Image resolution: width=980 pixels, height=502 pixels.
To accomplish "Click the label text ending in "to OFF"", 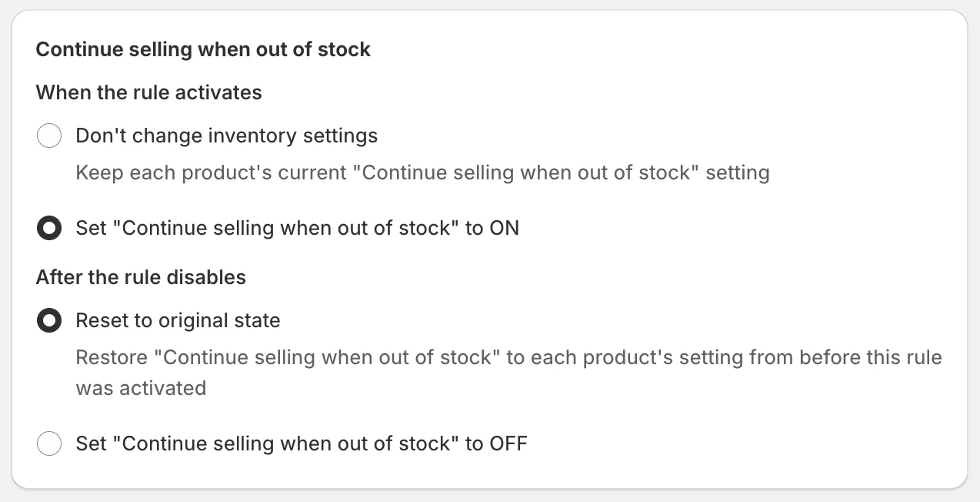I will point(301,444).
